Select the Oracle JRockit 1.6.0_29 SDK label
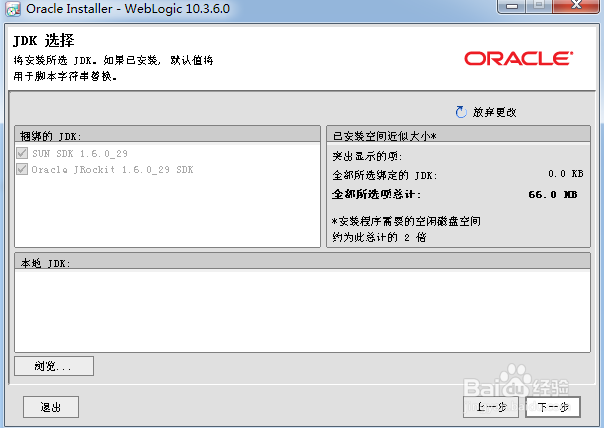 point(112,170)
